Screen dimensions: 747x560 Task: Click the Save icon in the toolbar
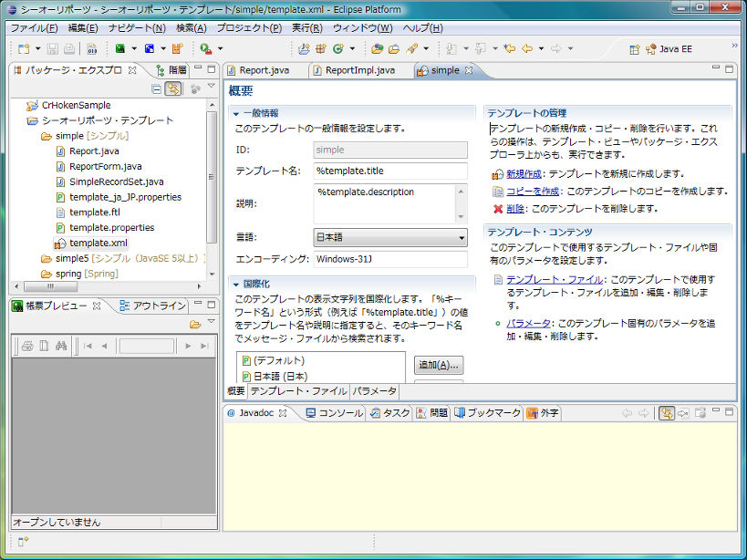tap(52, 48)
